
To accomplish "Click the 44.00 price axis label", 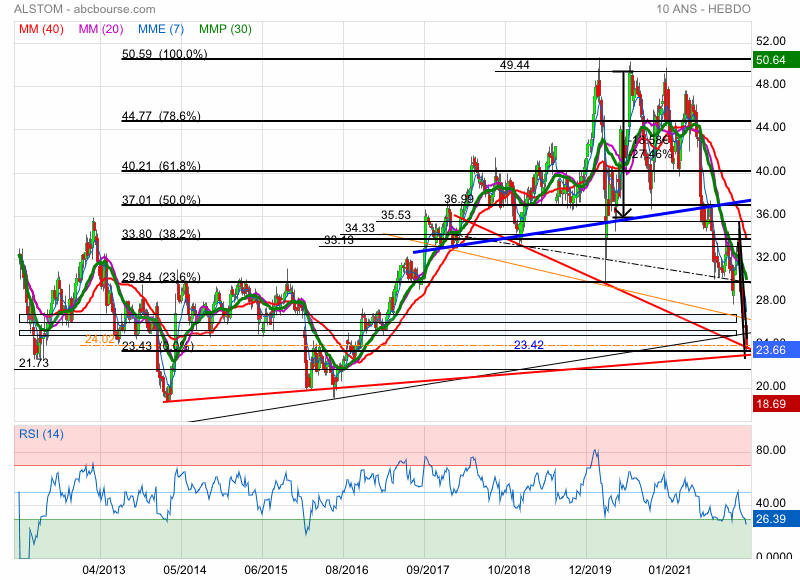I will [770, 127].
